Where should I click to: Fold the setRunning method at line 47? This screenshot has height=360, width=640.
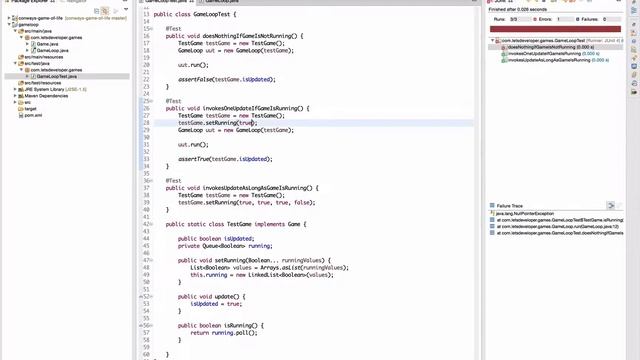(151, 260)
